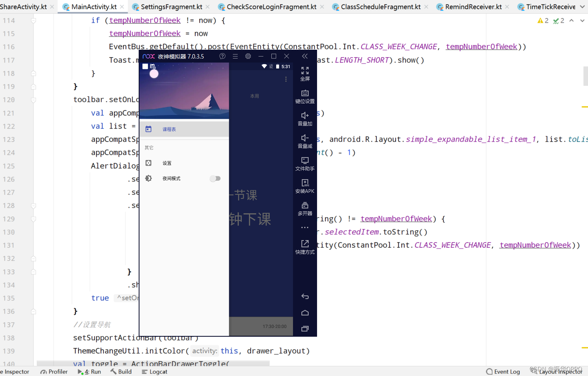Collapse the Nox side toolbar with double-arrow
The height and width of the screenshot is (376, 588).
pyautogui.click(x=305, y=57)
